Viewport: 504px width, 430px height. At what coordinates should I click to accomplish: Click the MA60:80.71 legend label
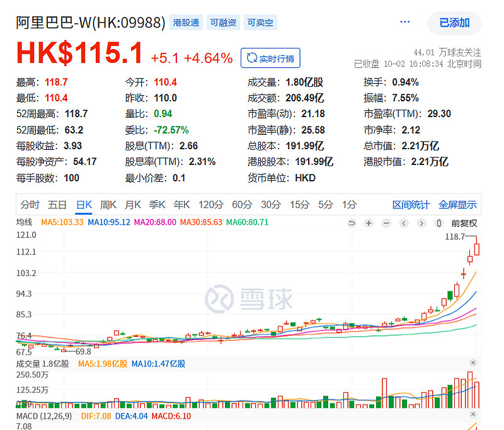point(247,222)
